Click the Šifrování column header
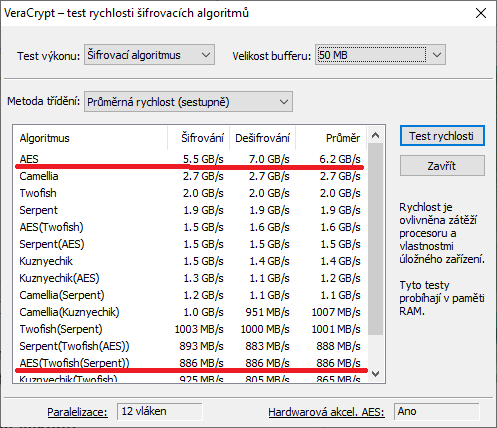This screenshot has height=428, width=497. tap(198, 138)
